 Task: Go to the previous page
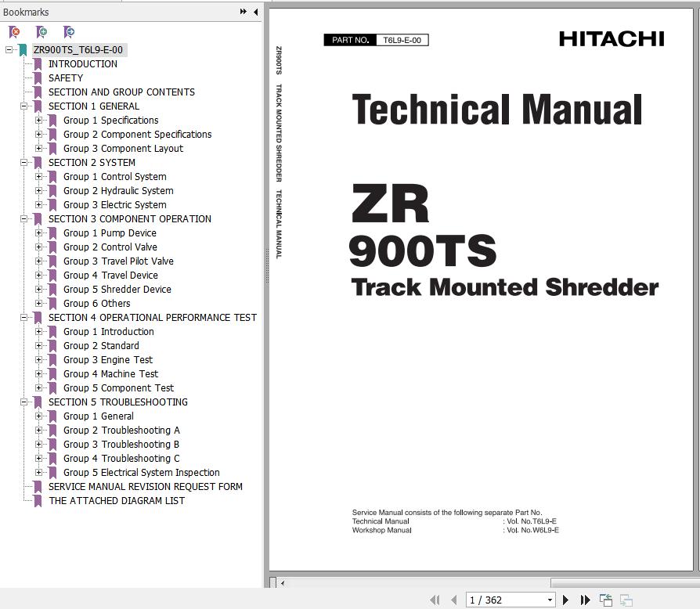click(x=454, y=600)
